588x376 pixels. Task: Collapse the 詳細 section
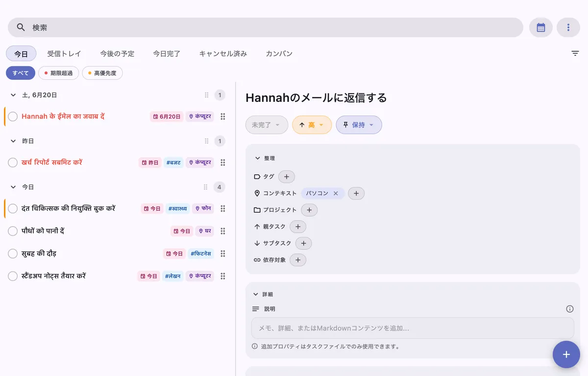click(256, 294)
